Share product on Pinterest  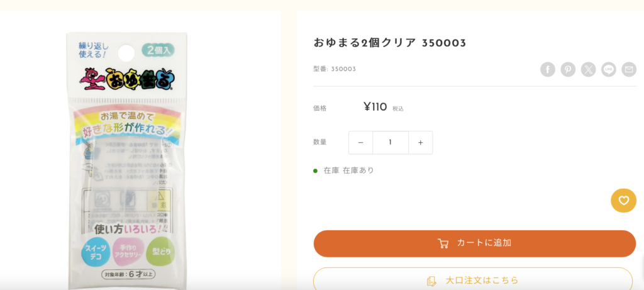568,69
